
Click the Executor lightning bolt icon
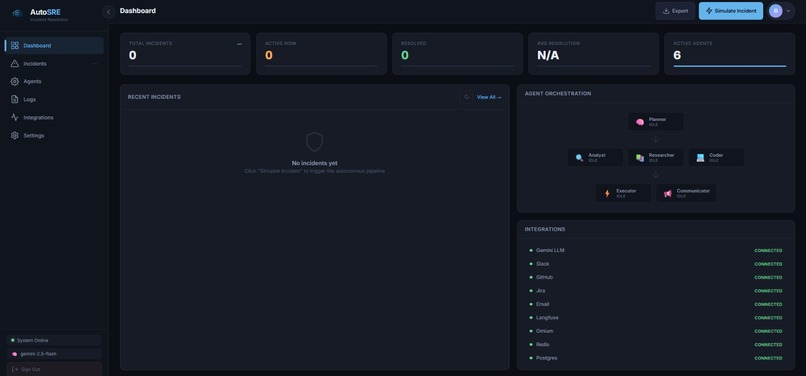click(x=607, y=193)
